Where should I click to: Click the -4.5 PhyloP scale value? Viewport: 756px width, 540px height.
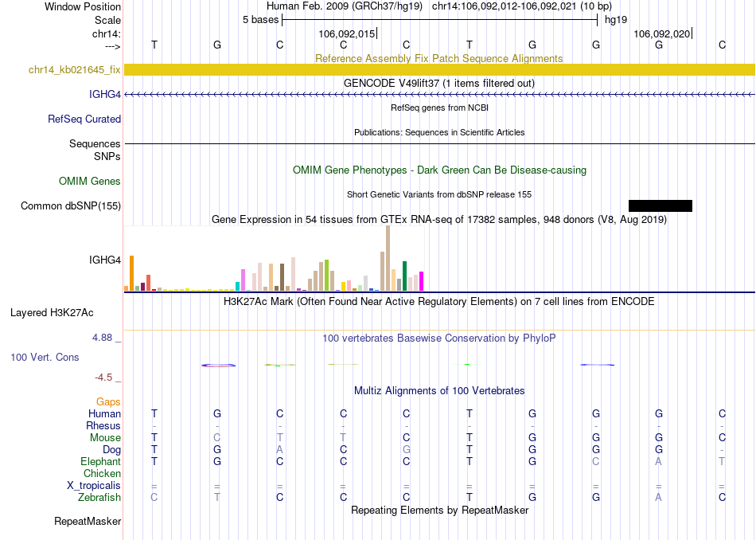(x=103, y=378)
